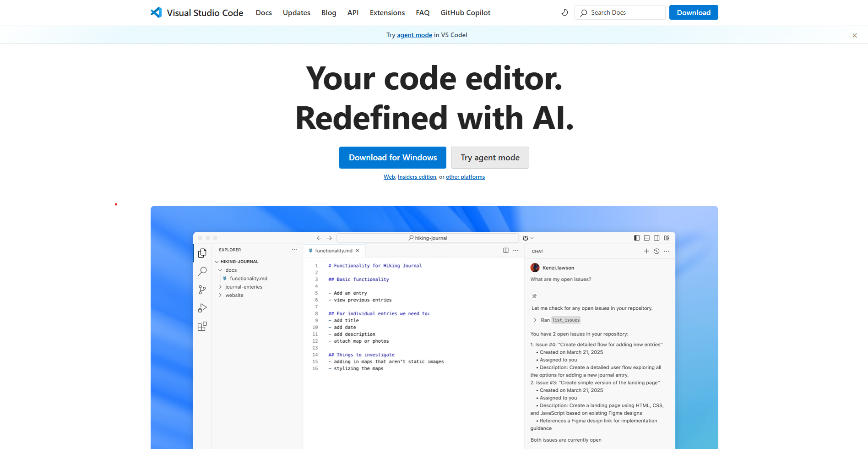Click the Run and Debug icon
The width and height of the screenshot is (868, 449).
pos(202,308)
